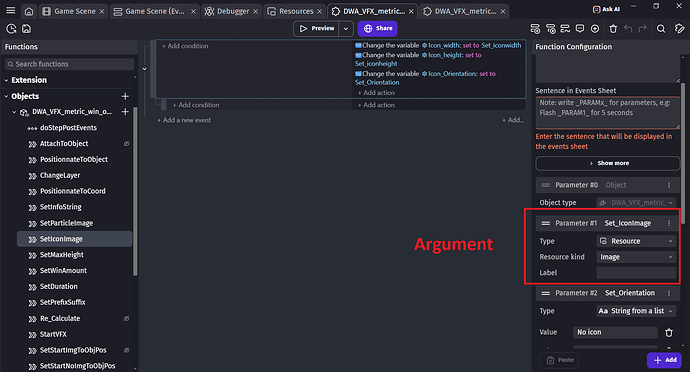
Task: Delete selected events with trash icon
Action: (x=613, y=29)
